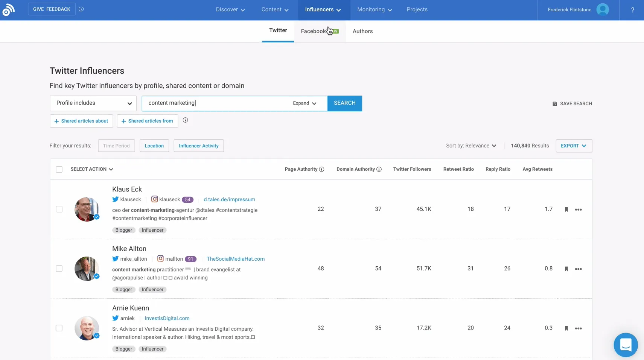The width and height of the screenshot is (644, 360).
Task: Open the chat support bubble
Action: coord(625,345)
